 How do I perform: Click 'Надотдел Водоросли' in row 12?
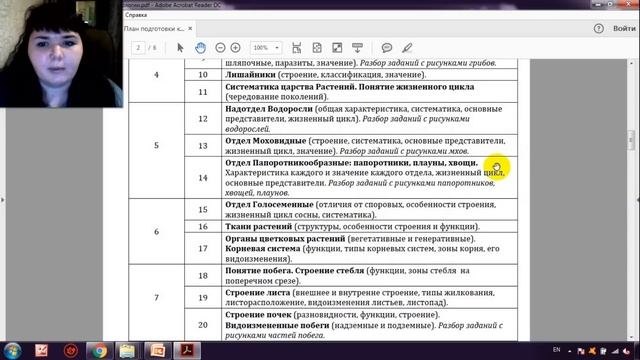pyautogui.click(x=269, y=109)
